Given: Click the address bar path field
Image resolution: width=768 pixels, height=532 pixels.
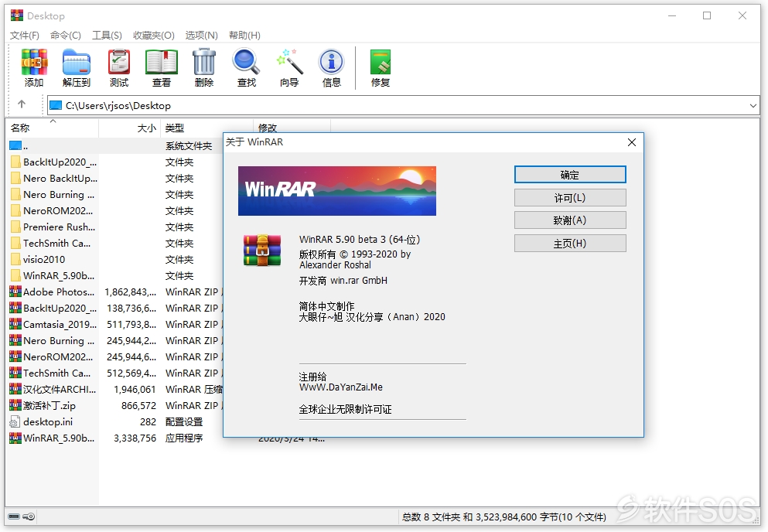Looking at the screenshot, I should pos(403,106).
